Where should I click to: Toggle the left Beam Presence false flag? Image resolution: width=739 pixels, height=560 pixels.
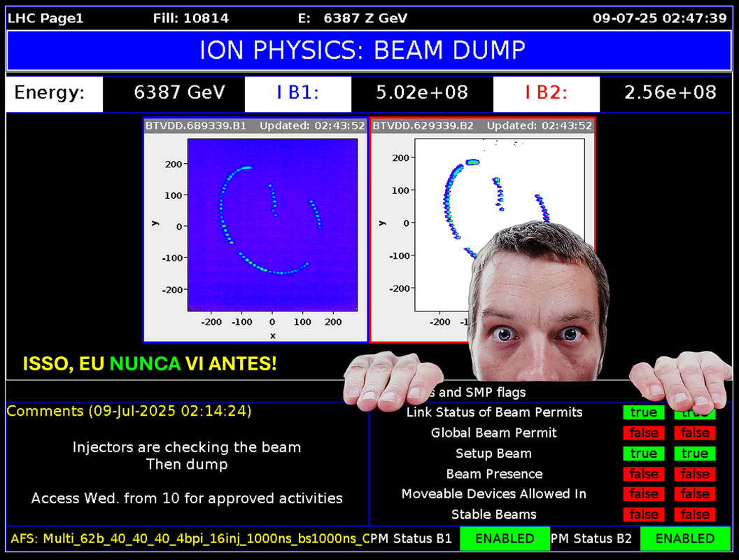tap(643, 474)
